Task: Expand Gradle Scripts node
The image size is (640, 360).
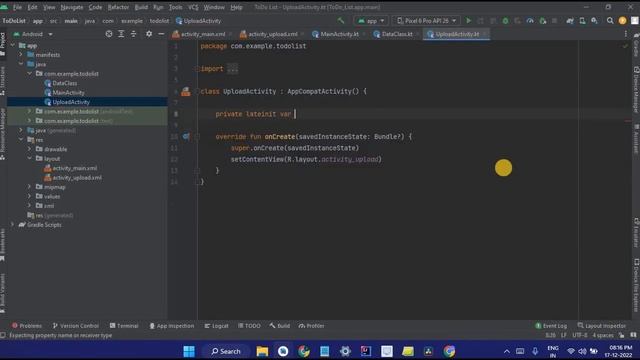Action: point(13,224)
